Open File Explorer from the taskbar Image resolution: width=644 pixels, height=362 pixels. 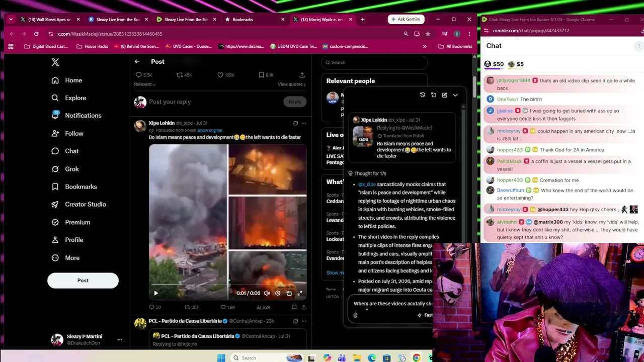[x=357, y=358]
